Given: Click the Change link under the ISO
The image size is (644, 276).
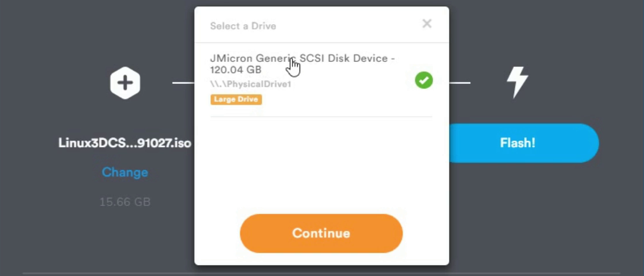Looking at the screenshot, I should tap(125, 172).
